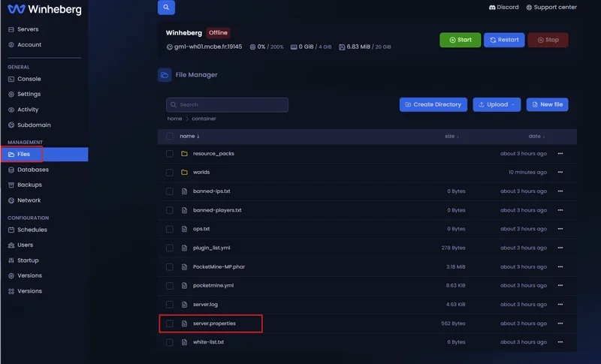Screen dimensions: 601x364
Task: Open the worlds folder
Action: tap(201, 172)
